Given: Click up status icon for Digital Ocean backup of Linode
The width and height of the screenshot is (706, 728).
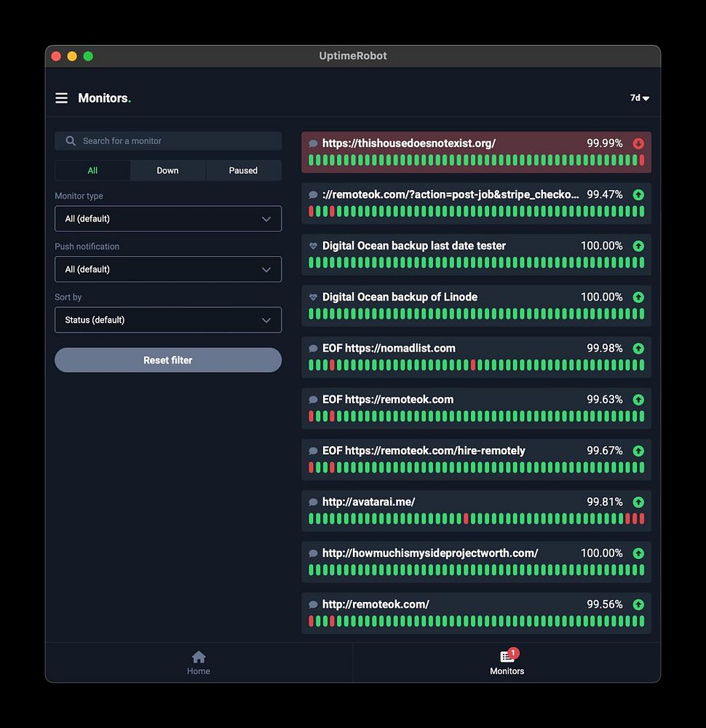Looking at the screenshot, I should (638, 297).
